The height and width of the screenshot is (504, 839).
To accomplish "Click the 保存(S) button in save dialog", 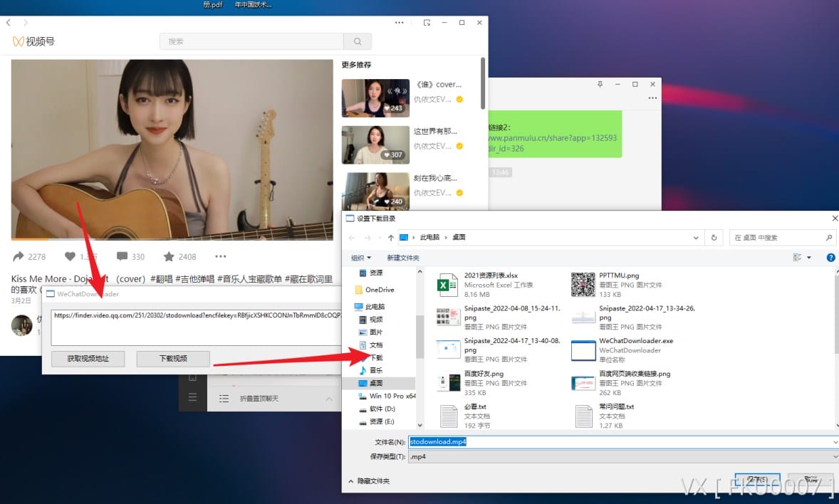I will (757, 480).
